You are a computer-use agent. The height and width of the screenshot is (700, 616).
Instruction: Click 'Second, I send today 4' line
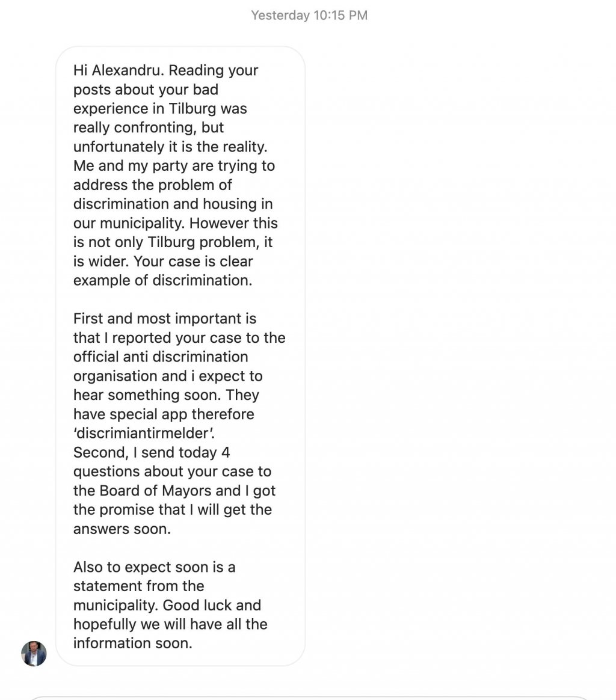coord(152,452)
